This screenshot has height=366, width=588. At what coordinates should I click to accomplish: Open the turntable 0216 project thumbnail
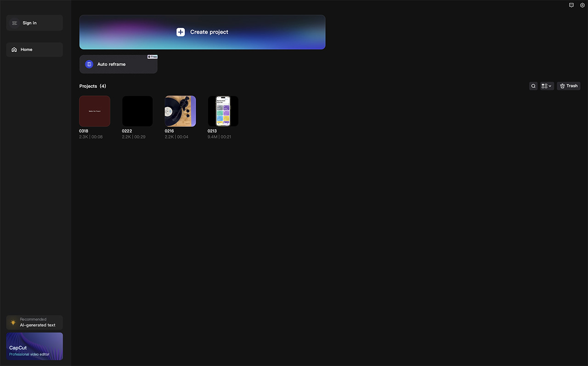click(x=180, y=111)
